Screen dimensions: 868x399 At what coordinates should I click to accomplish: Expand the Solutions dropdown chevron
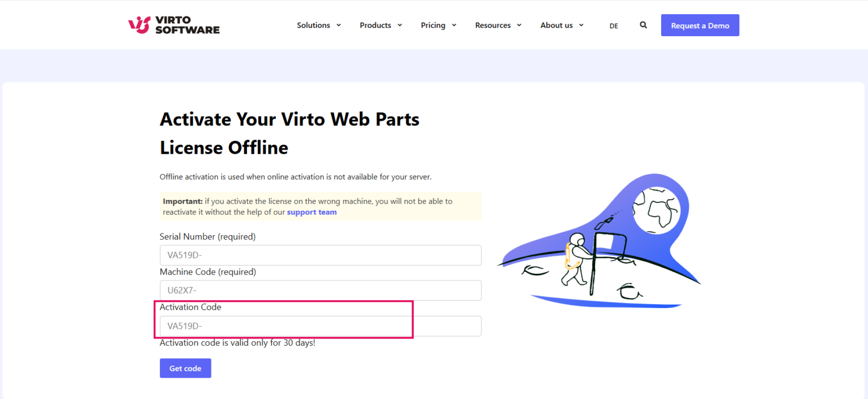339,25
